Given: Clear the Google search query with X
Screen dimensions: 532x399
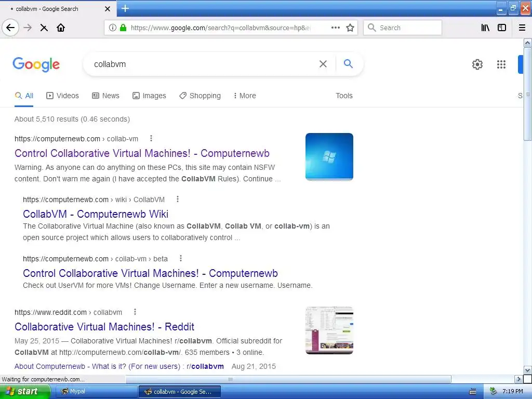Looking at the screenshot, I should coord(323,64).
